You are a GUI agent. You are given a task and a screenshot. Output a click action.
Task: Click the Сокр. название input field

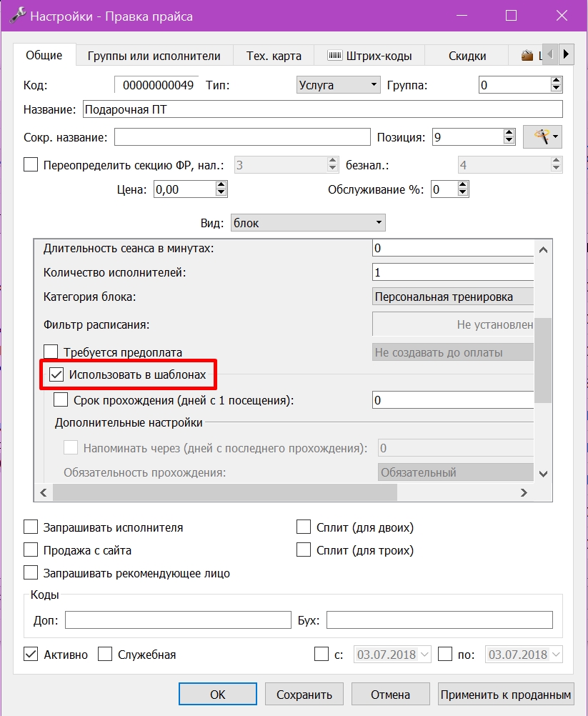tap(242, 137)
